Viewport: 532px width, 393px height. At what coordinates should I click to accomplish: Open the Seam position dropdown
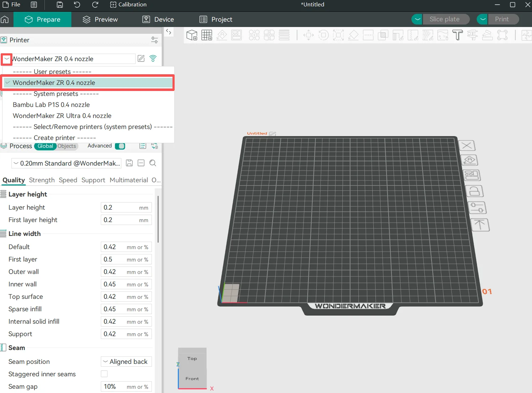point(126,361)
